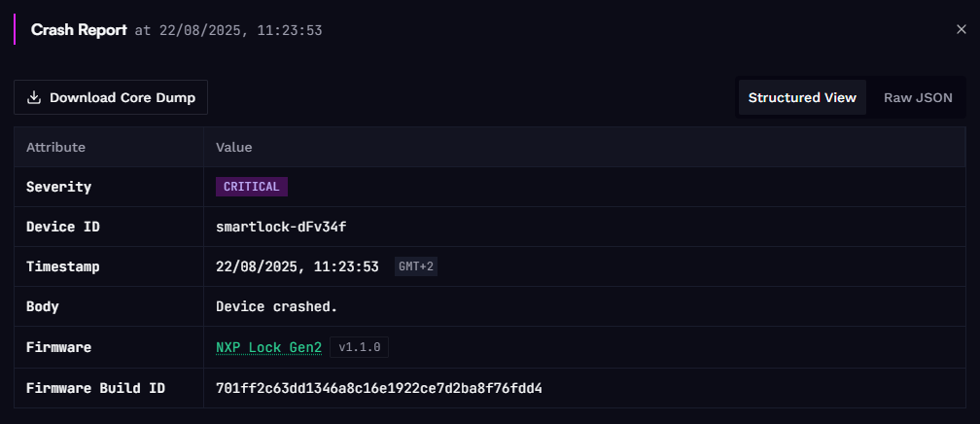Switch to Structured View tab
The width and height of the screenshot is (980, 424).
pos(802,97)
